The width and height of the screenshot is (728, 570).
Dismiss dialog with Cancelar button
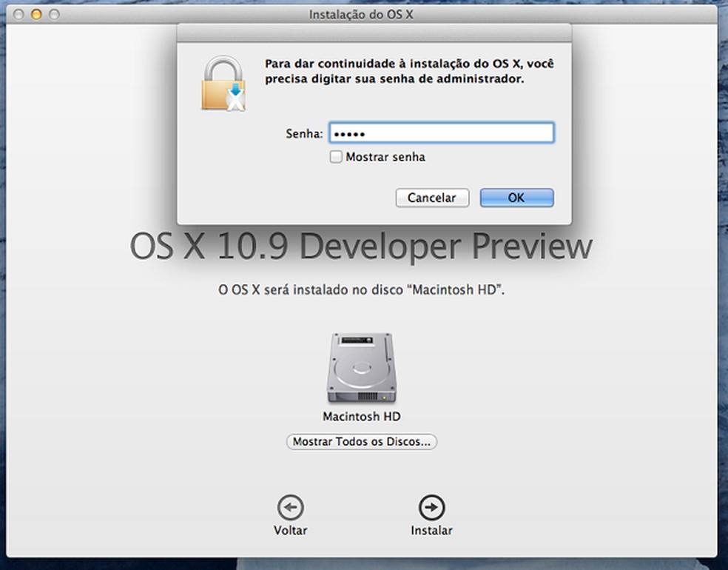(432, 198)
